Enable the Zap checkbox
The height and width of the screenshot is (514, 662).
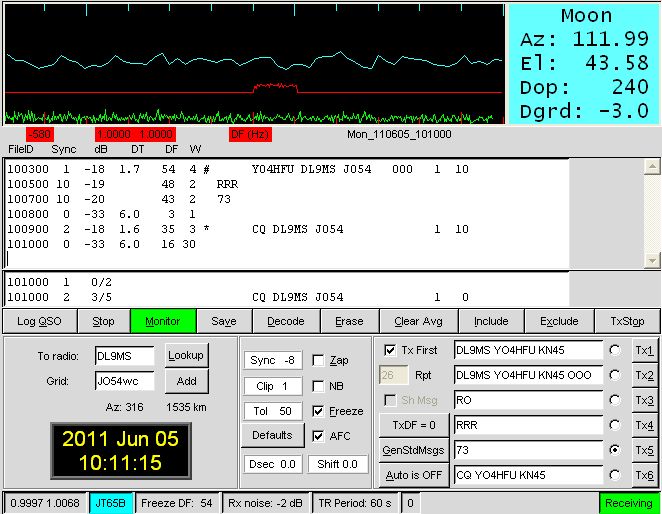tap(318, 360)
